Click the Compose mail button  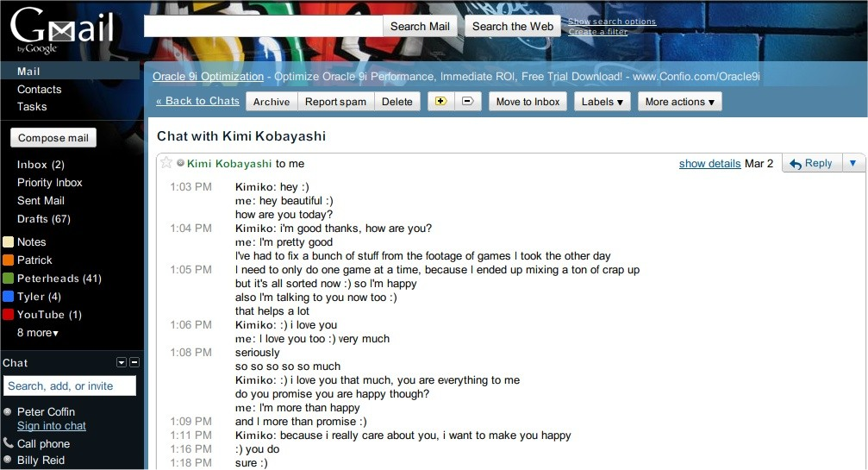coord(53,138)
